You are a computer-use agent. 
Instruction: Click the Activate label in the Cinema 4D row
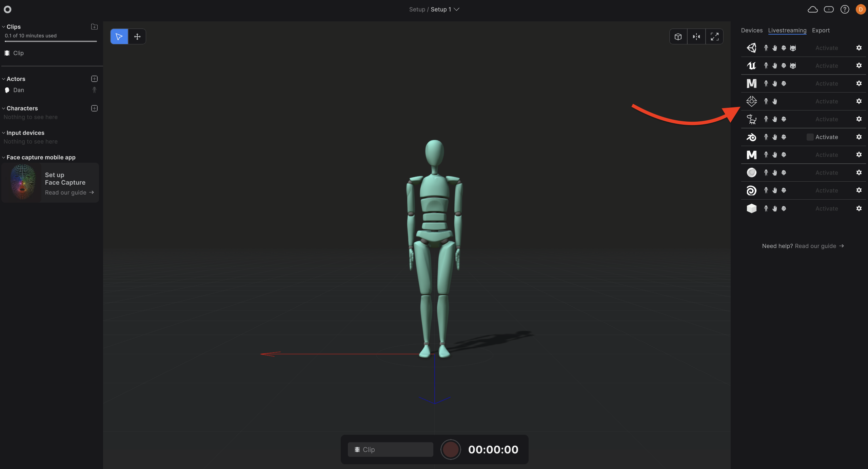pyautogui.click(x=827, y=172)
